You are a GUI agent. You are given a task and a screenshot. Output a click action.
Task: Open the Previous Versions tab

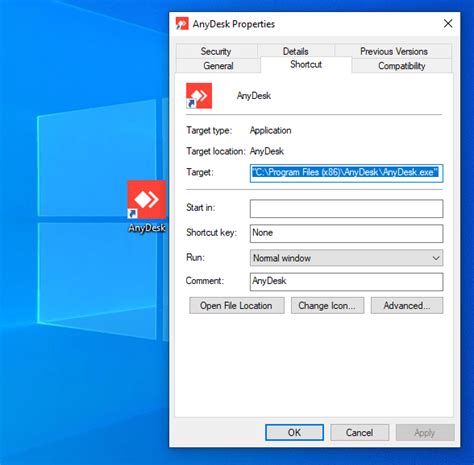(x=394, y=51)
